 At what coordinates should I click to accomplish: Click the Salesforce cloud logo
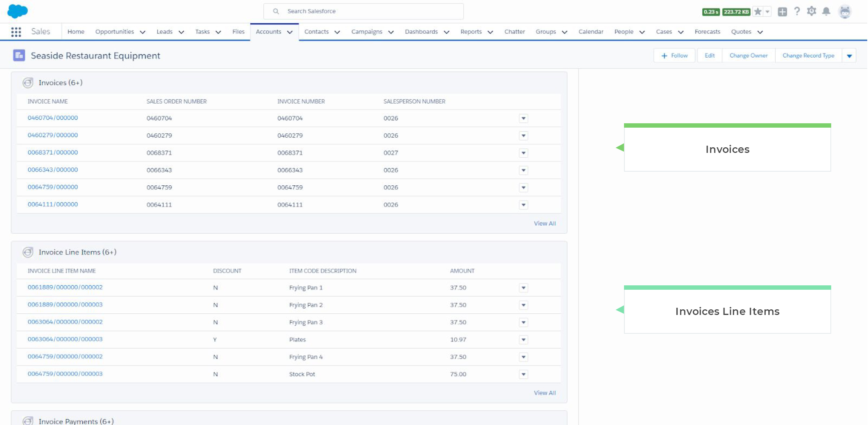click(17, 11)
